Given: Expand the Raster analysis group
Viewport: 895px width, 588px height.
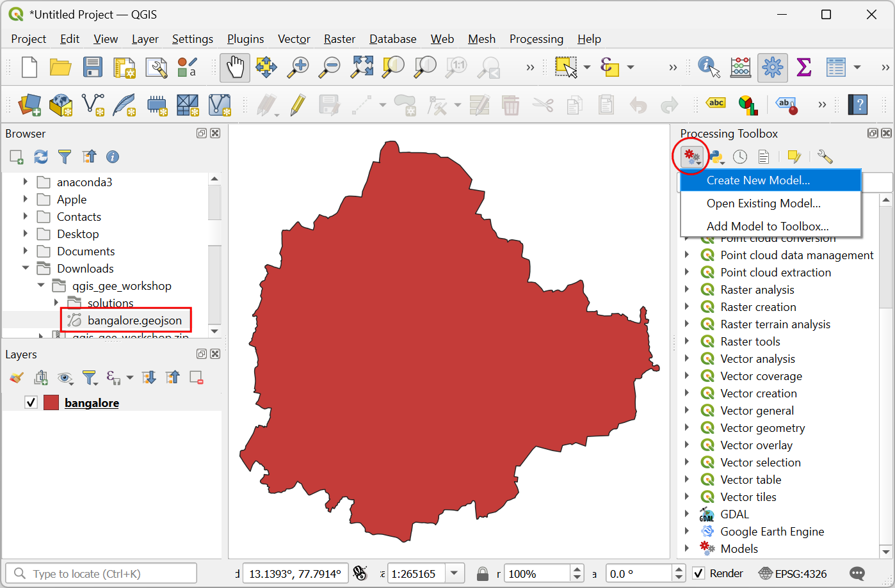Looking at the screenshot, I should (x=687, y=290).
